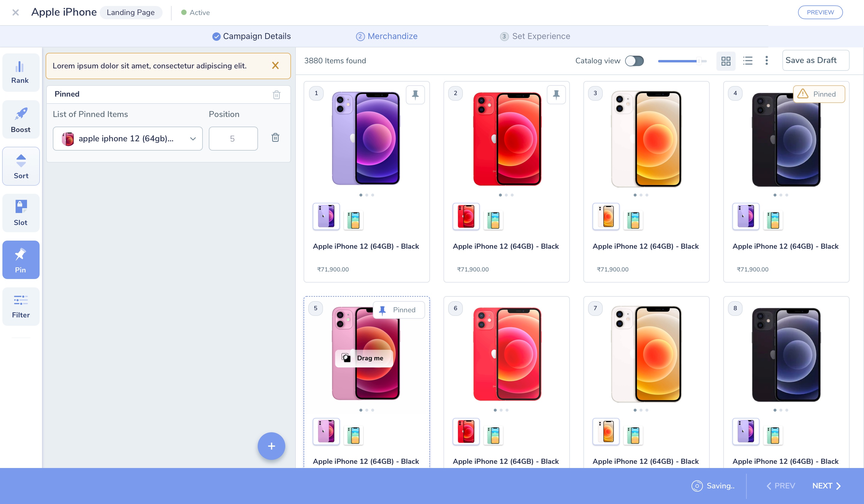Delete the pinned item row
864x504 pixels.
275,138
